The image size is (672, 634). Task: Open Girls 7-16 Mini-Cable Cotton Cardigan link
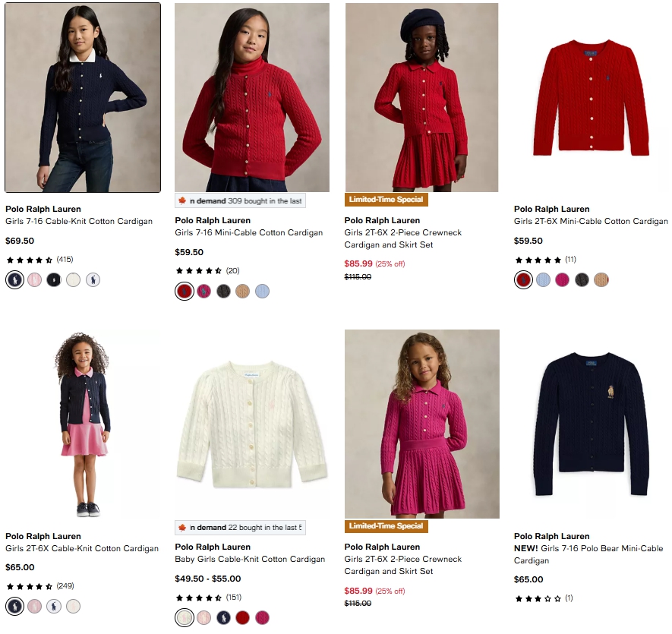(x=249, y=232)
